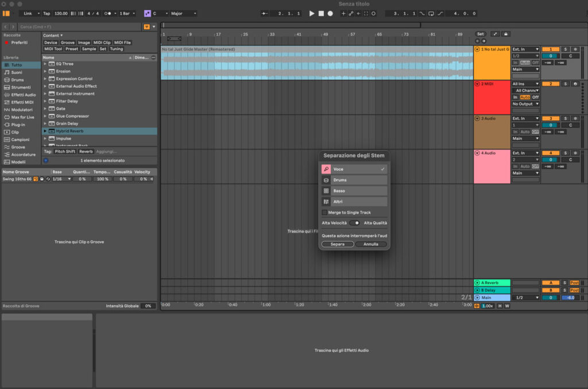The height and width of the screenshot is (389, 588).
Task: Open track 2 No Output dropdown
Action: click(525, 104)
